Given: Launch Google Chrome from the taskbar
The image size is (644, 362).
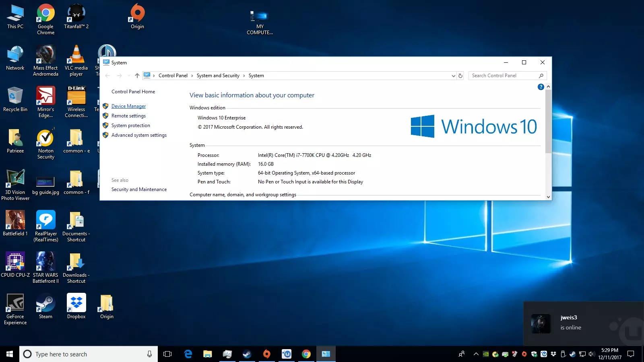Looking at the screenshot, I should coord(306,354).
